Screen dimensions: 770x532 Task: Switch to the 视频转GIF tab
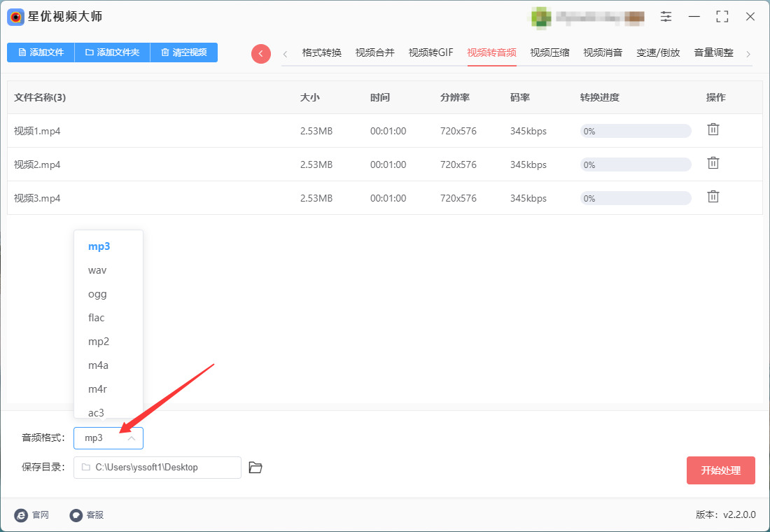tap(430, 52)
